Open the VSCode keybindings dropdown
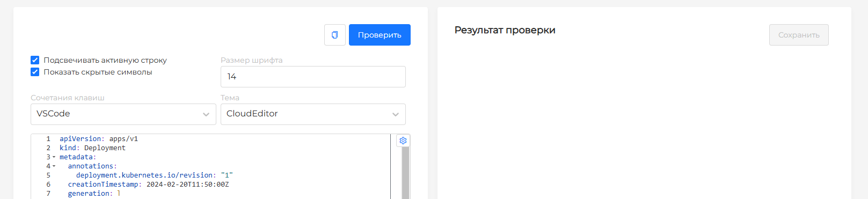Viewport: 868px width, 199px height. pos(123,114)
